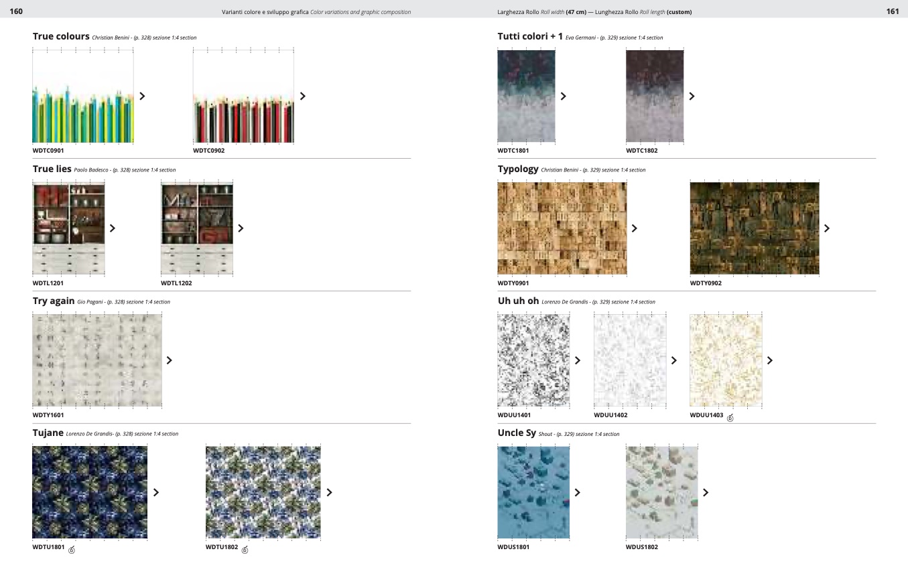
Task: Click the spiral icon beside WDTU1802 code
Action: pyautogui.click(x=245, y=550)
